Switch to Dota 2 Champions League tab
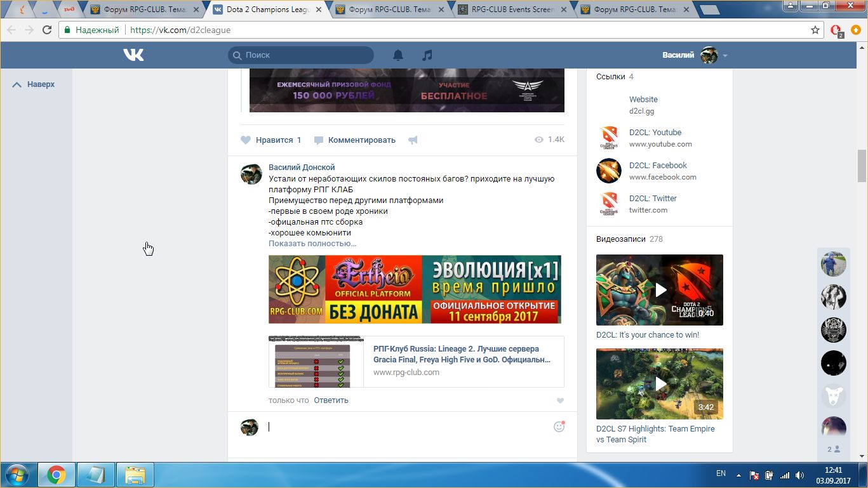This screenshot has width=868, height=488. tap(269, 10)
